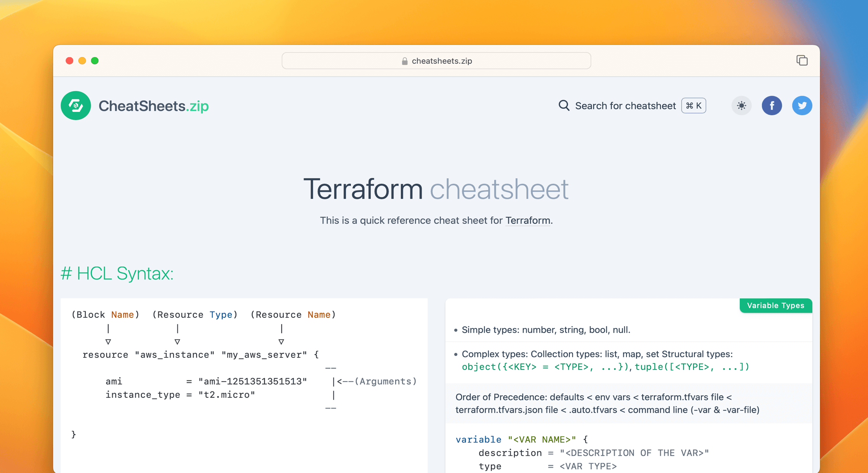
Task: Open the Search for cheatsheet panel
Action: point(625,106)
